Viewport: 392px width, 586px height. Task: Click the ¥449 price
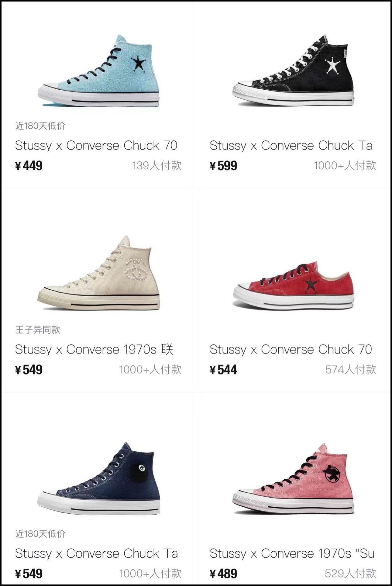click(29, 166)
